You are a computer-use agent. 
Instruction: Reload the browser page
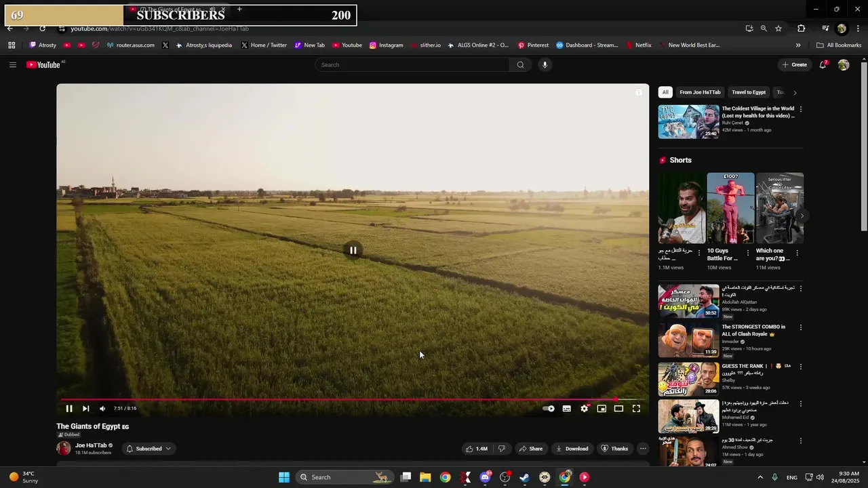pyautogui.click(x=43, y=28)
